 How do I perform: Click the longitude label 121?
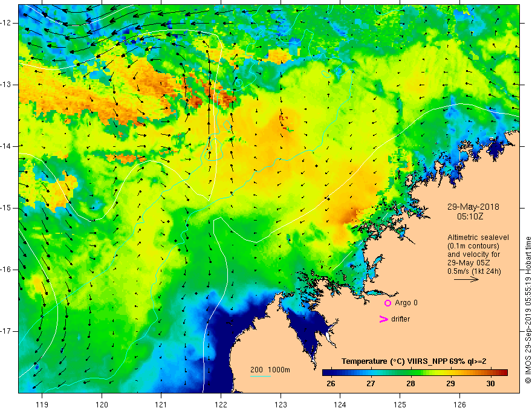(x=161, y=404)
